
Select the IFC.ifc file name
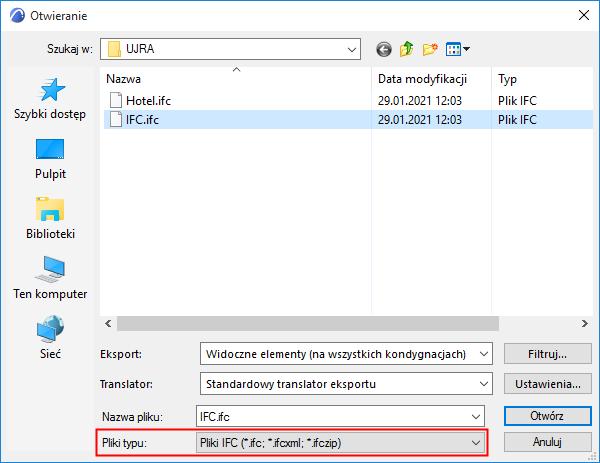tap(142, 120)
